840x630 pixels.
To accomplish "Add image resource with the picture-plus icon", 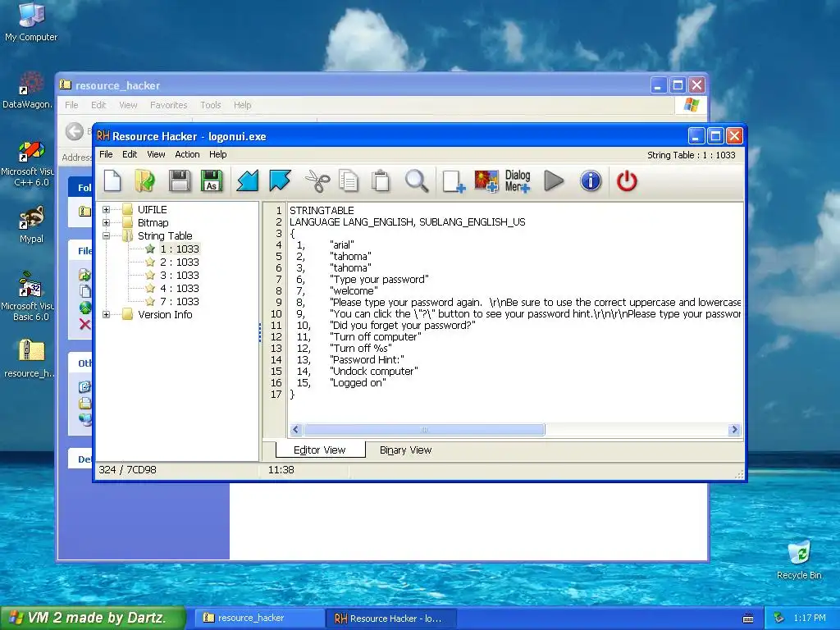I will [486, 181].
